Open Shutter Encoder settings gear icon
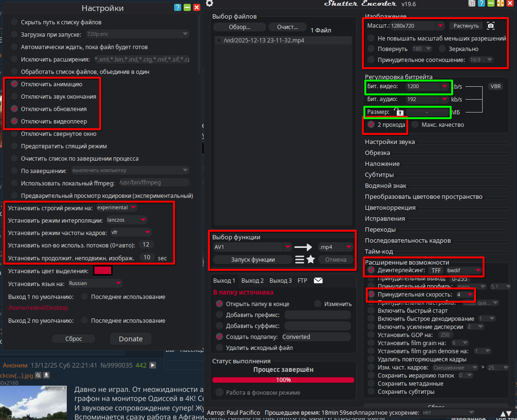Screen dimensions: 517x420 [209, 3]
